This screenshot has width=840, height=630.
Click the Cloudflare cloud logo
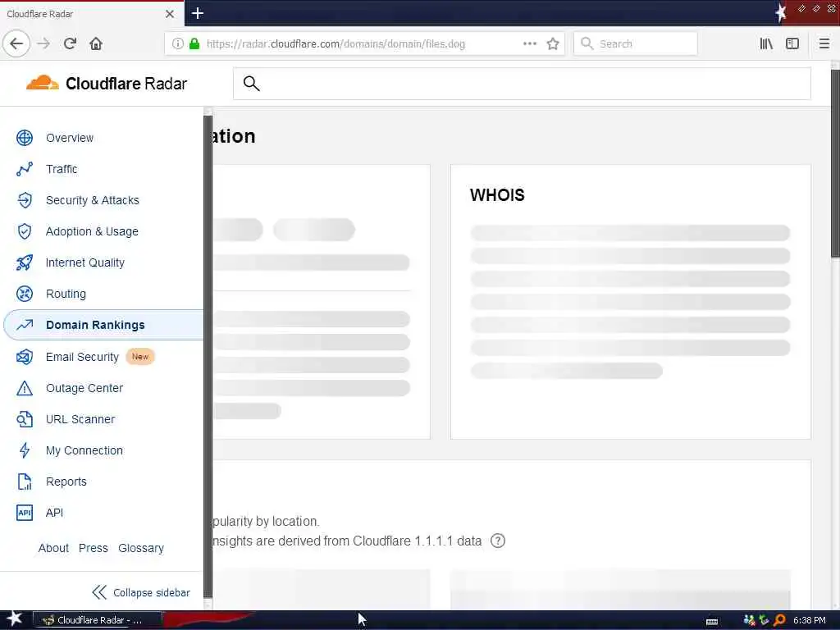[x=43, y=83]
